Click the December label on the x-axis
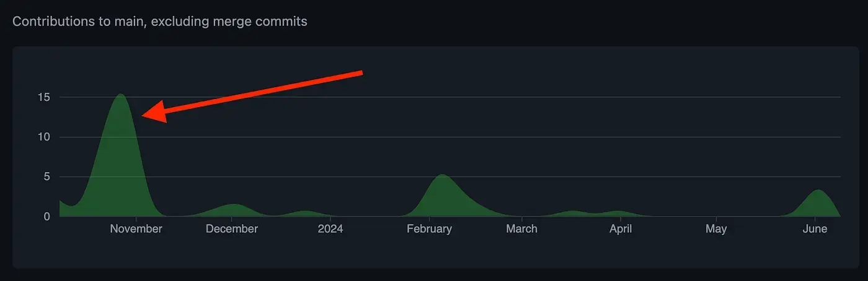868x281 pixels. pos(232,229)
